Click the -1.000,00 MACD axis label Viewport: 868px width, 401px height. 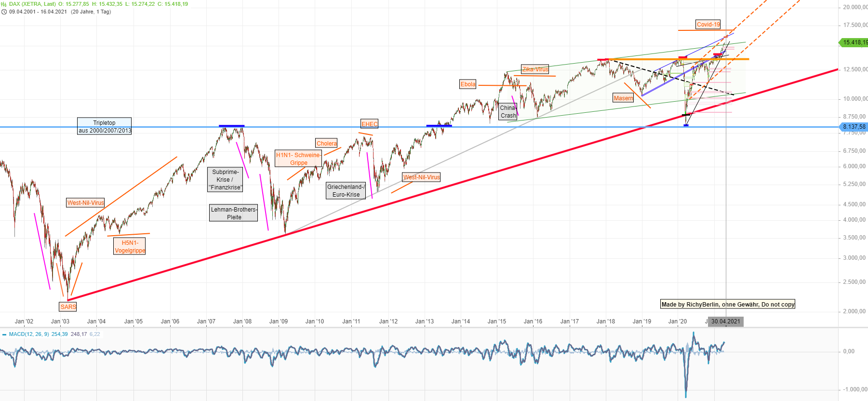coord(855,389)
